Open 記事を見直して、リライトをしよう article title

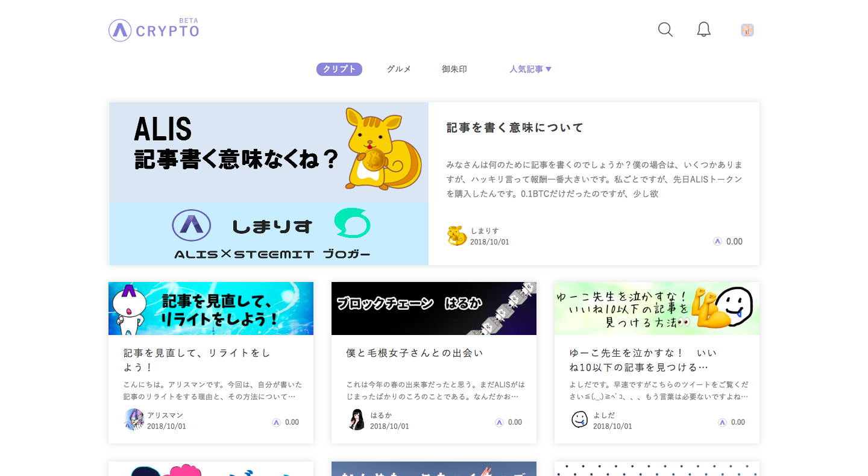[197, 360]
